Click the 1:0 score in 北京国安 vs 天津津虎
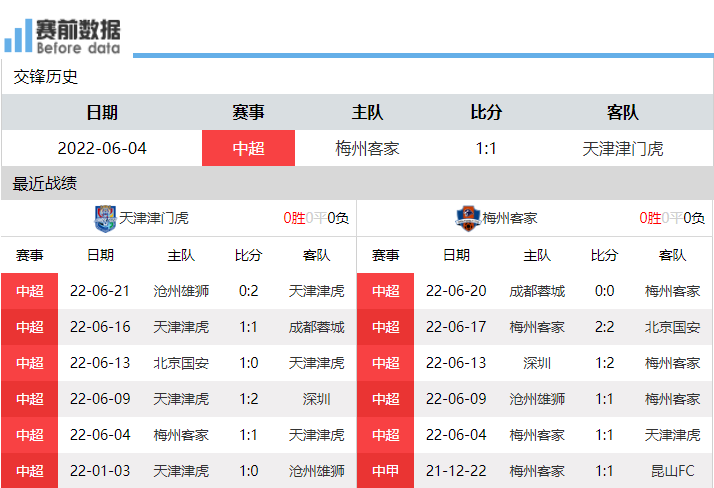The height and width of the screenshot is (488, 714). click(x=249, y=363)
